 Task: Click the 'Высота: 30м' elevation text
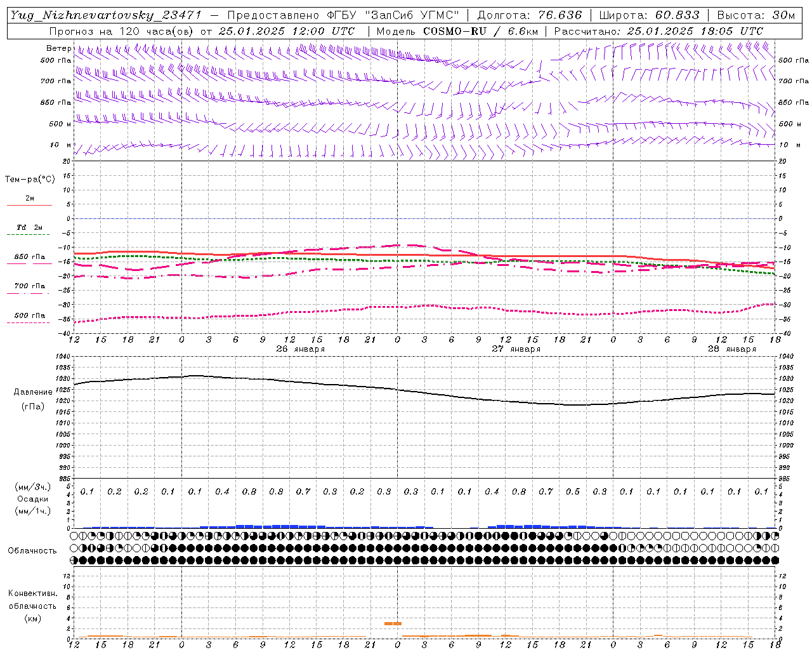[x=756, y=15]
